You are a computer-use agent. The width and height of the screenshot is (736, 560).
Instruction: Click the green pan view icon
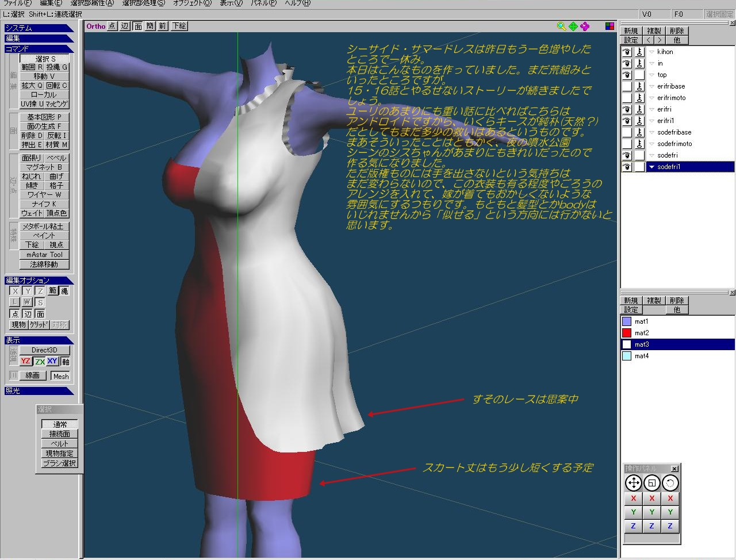(x=573, y=26)
